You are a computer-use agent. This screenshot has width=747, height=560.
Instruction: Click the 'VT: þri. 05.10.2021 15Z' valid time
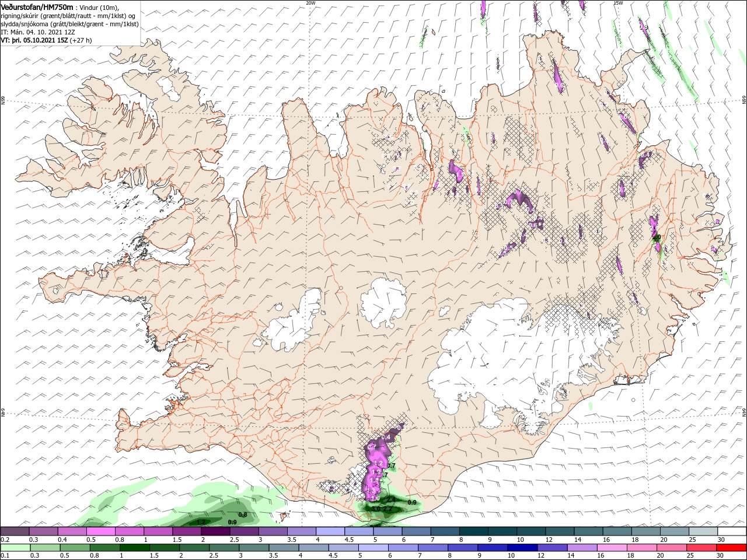(x=34, y=41)
